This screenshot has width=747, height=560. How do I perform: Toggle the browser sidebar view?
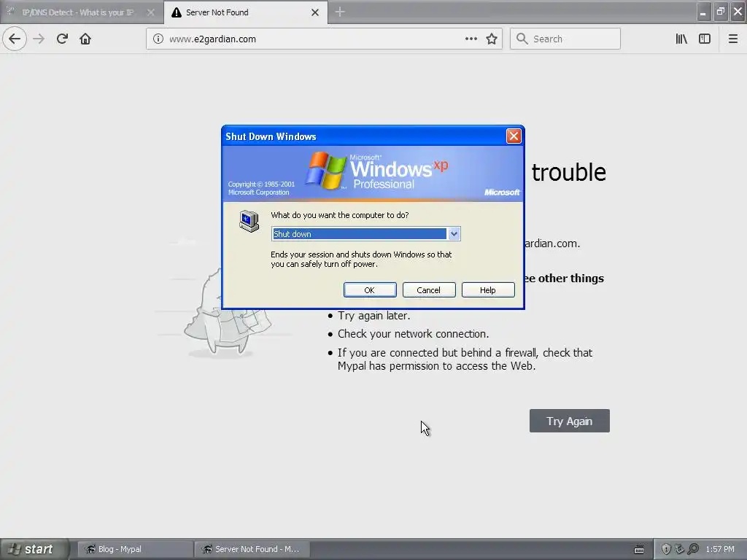pyautogui.click(x=705, y=39)
